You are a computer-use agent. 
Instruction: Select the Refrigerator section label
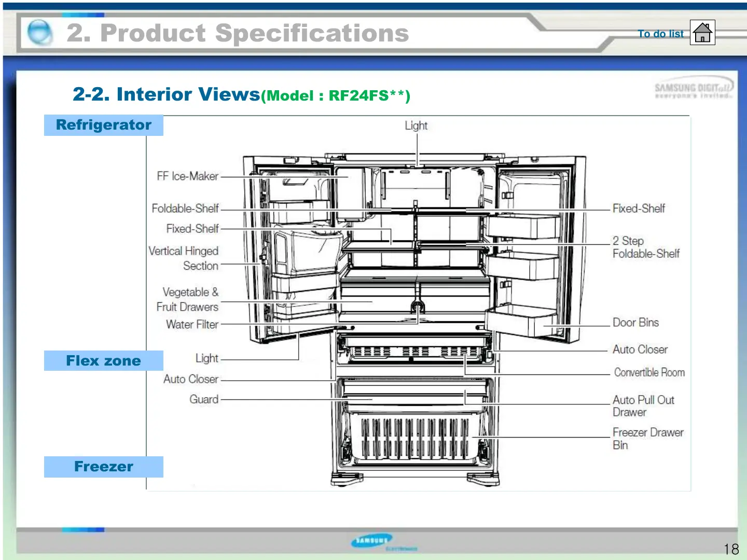coord(103,125)
